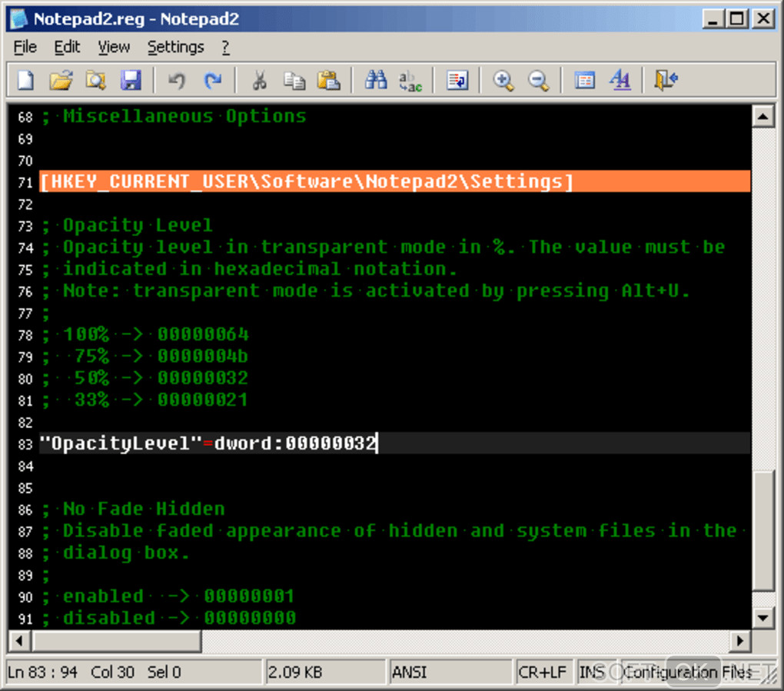Click the "disabled -> 00000000" line

tap(169, 618)
